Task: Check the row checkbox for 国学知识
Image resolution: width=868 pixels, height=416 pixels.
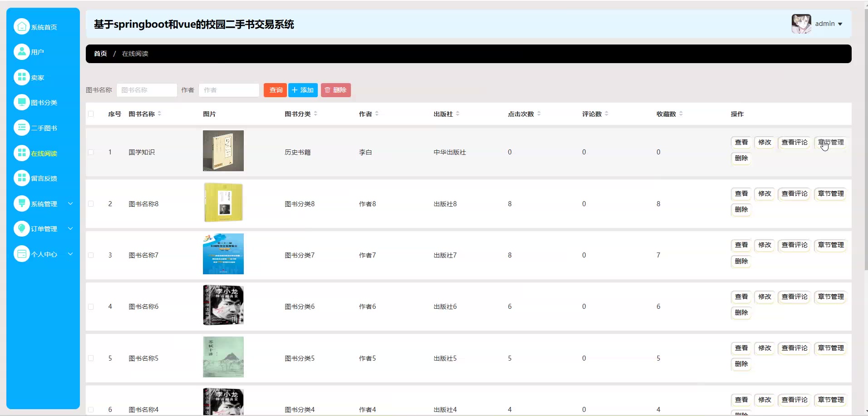Action: pyautogui.click(x=91, y=152)
